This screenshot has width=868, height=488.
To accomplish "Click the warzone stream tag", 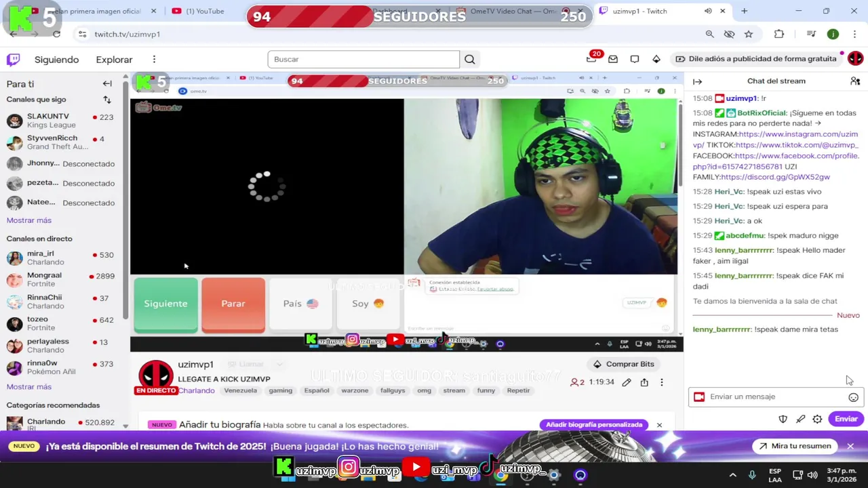I will (x=355, y=390).
